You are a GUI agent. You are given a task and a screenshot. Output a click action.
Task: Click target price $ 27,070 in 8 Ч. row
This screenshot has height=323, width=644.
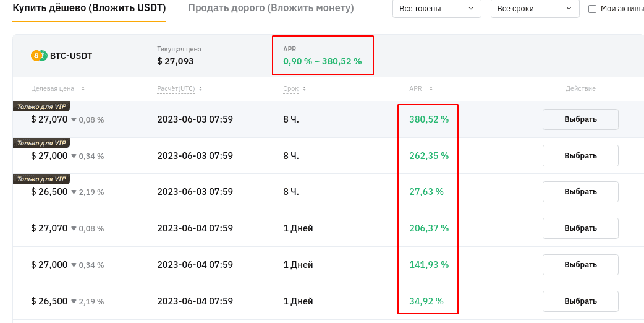point(49,119)
